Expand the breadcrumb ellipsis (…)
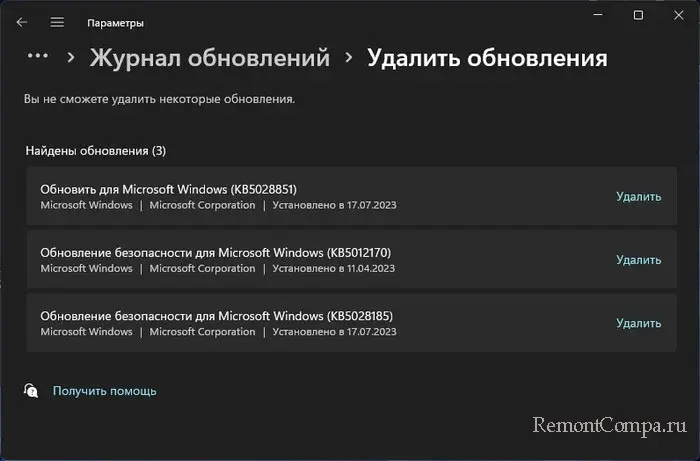This screenshot has height=461, width=700. (37, 57)
